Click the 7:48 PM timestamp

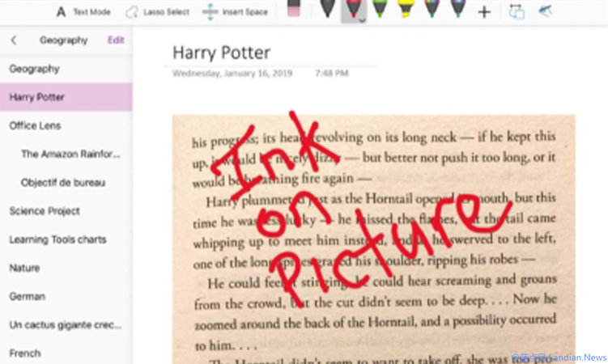pos(332,73)
